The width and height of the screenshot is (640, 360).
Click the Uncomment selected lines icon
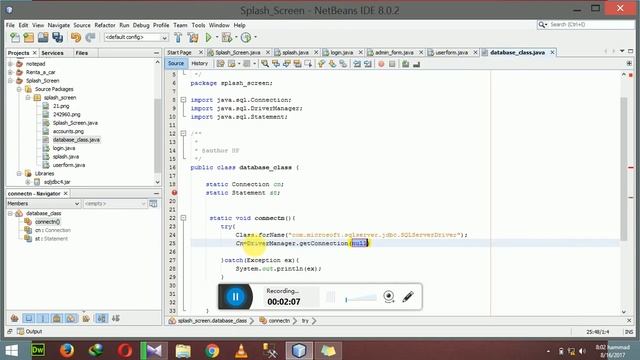pyautogui.click(x=416, y=64)
